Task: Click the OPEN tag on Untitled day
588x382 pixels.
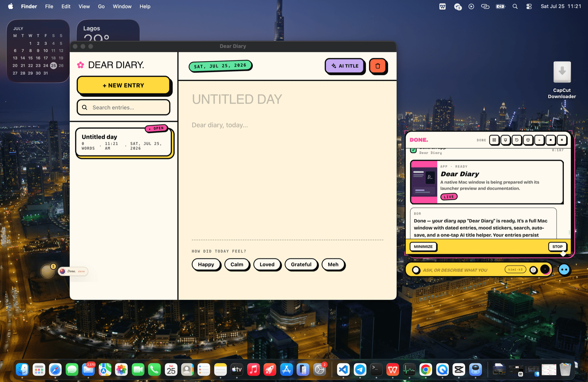Action: click(x=156, y=128)
